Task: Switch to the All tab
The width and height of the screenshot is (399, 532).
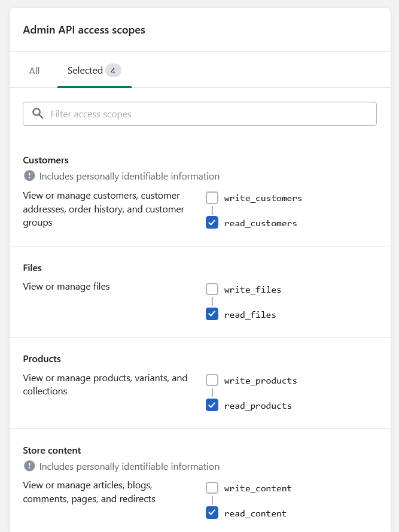Action: point(34,71)
